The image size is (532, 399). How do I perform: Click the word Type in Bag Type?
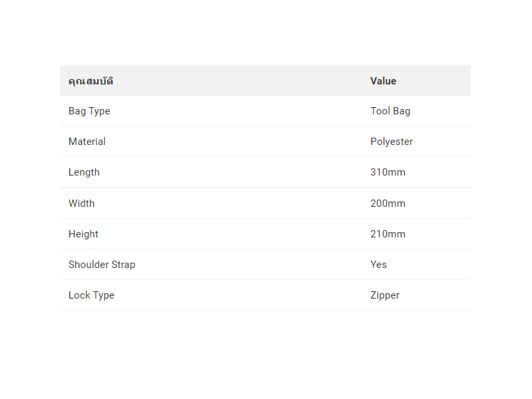click(x=99, y=111)
